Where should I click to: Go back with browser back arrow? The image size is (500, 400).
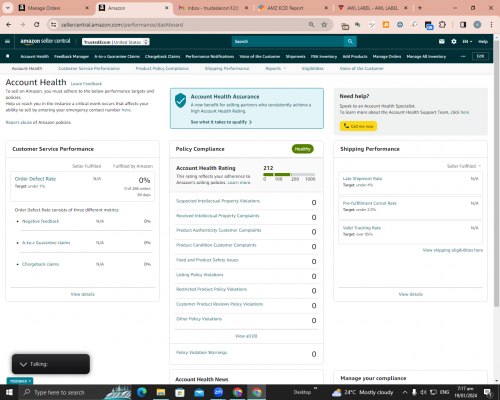(9, 25)
